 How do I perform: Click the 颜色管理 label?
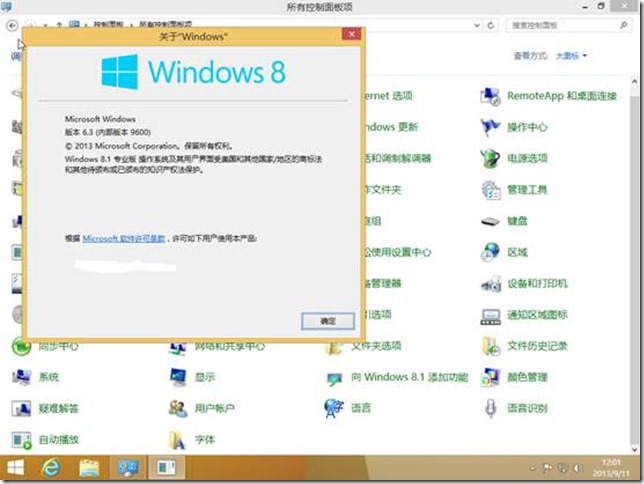point(527,377)
